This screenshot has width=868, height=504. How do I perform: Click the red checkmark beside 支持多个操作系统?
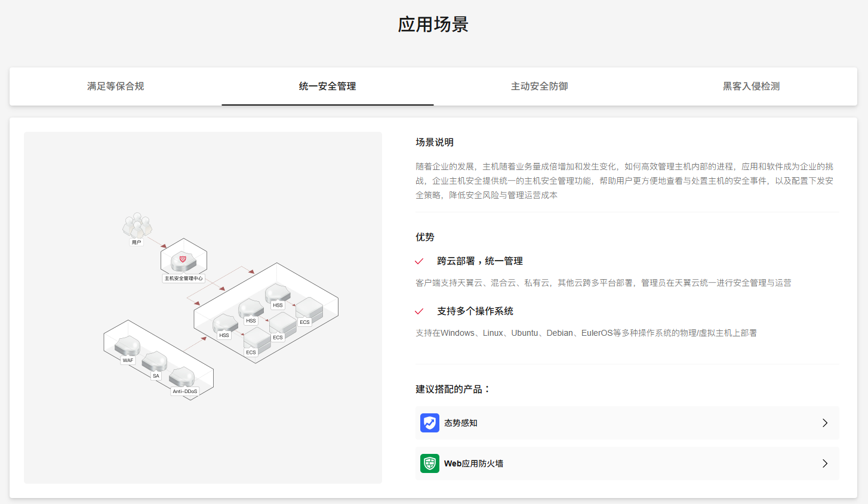tap(419, 311)
